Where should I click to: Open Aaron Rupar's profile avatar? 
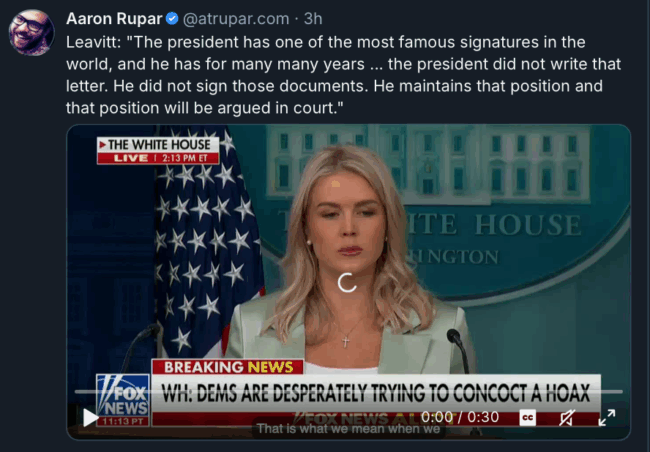tap(32, 32)
